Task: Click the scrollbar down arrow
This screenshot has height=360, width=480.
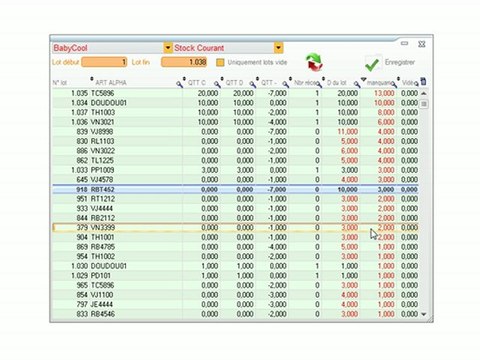Action: (424, 314)
